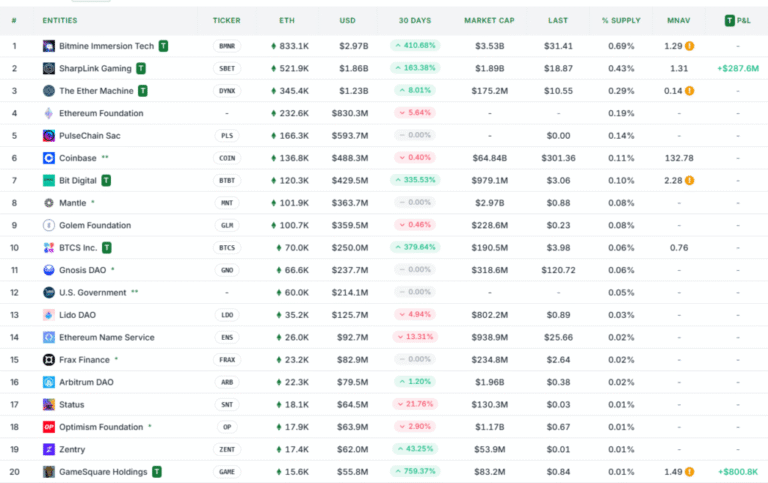The height and width of the screenshot is (483, 768).
Task: Click the Ethereum Foundation logo icon
Action: [48, 113]
